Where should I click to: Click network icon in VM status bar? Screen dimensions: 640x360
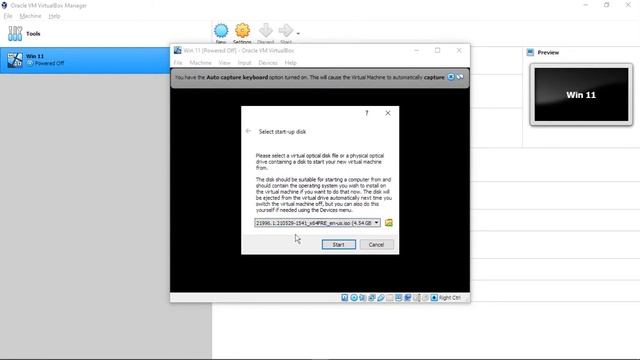coord(371,298)
